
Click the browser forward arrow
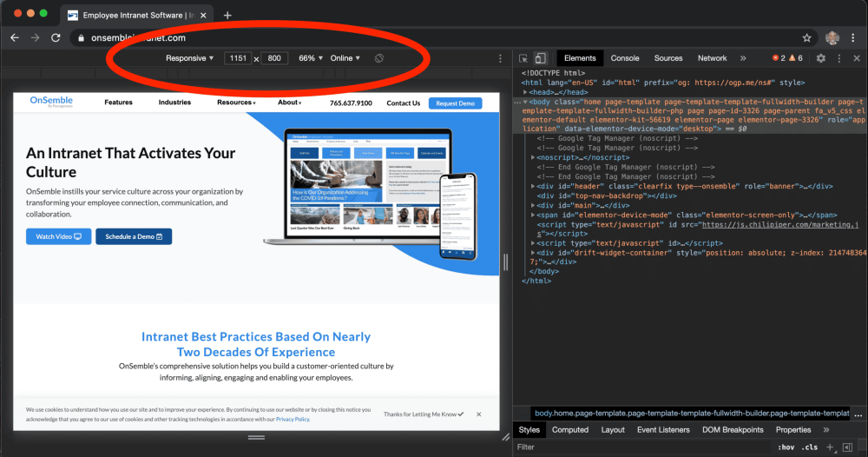click(35, 37)
